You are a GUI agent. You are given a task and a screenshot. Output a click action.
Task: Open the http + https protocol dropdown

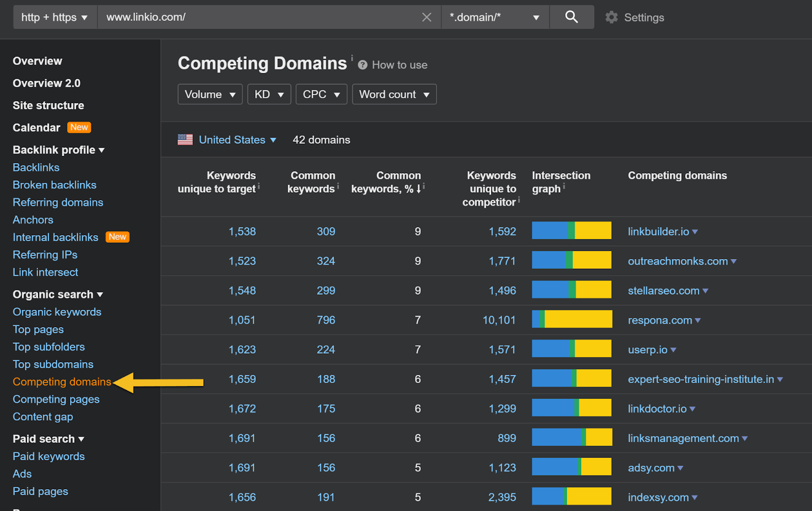click(55, 17)
